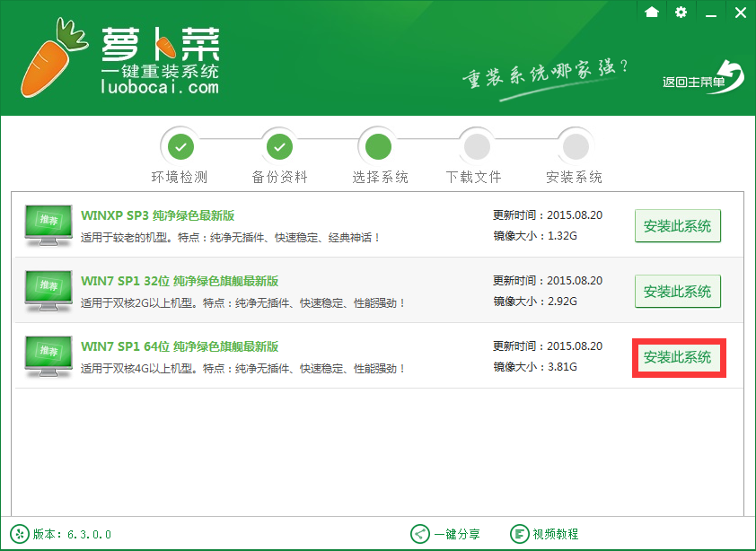Click the 返回主菜单 return arrow button

click(x=703, y=77)
